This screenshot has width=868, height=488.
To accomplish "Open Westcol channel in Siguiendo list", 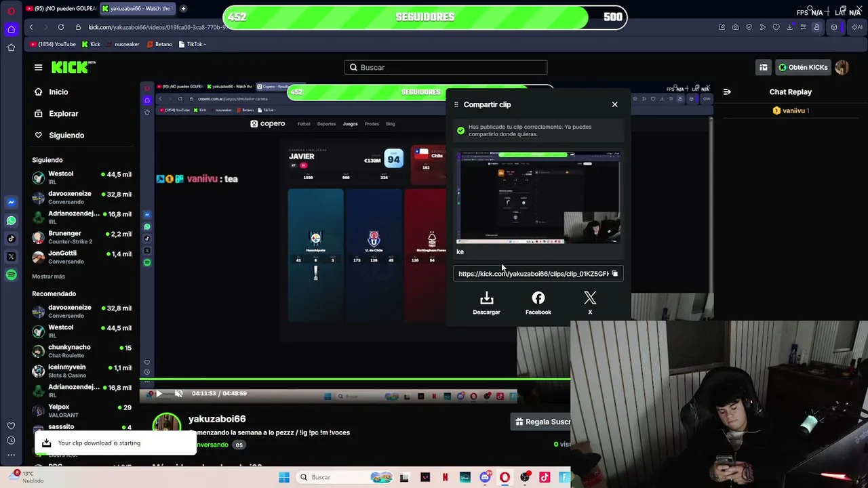I will (83, 178).
